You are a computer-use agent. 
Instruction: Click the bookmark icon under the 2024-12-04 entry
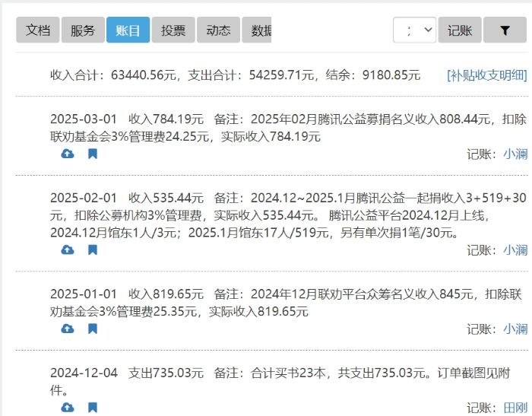[93, 408]
